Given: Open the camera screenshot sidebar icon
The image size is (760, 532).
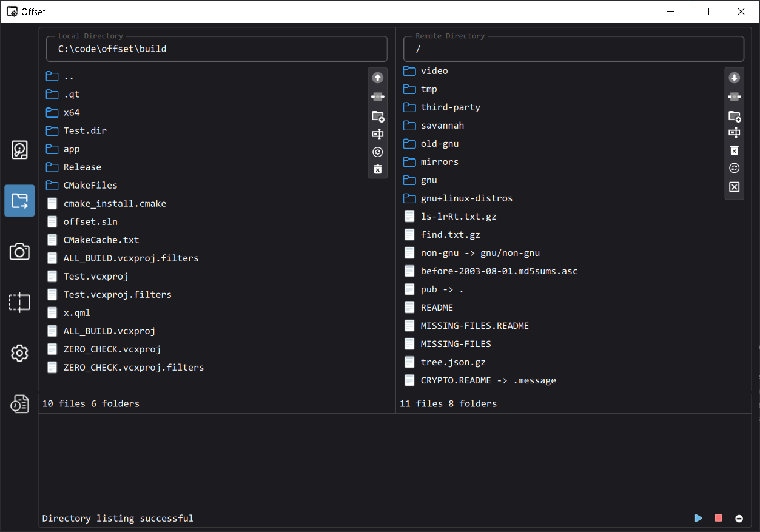Looking at the screenshot, I should (19, 252).
